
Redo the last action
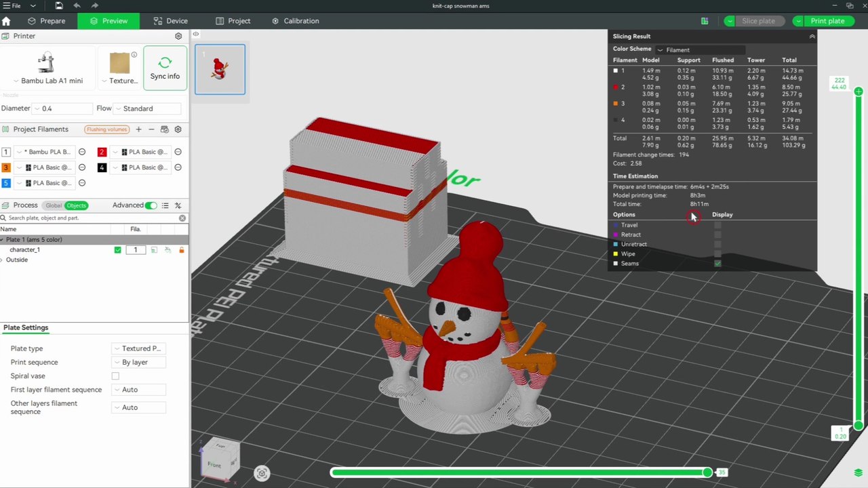95,5
